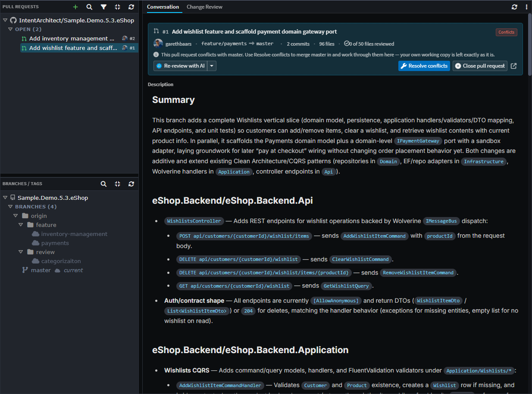Viewport: 532px width, 394px height.
Task: Collapse the review folder node
Action: (21, 252)
